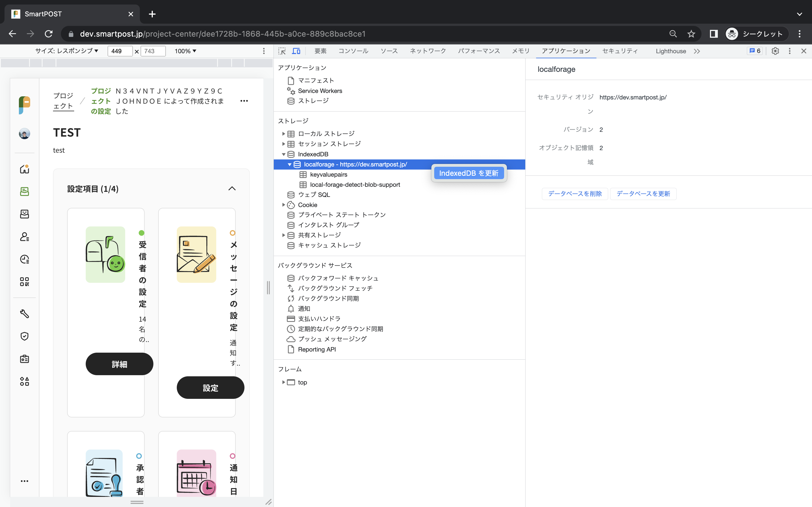The height and width of the screenshot is (507, 812).
Task: Open DevTools settings gear icon
Action: [x=775, y=51]
